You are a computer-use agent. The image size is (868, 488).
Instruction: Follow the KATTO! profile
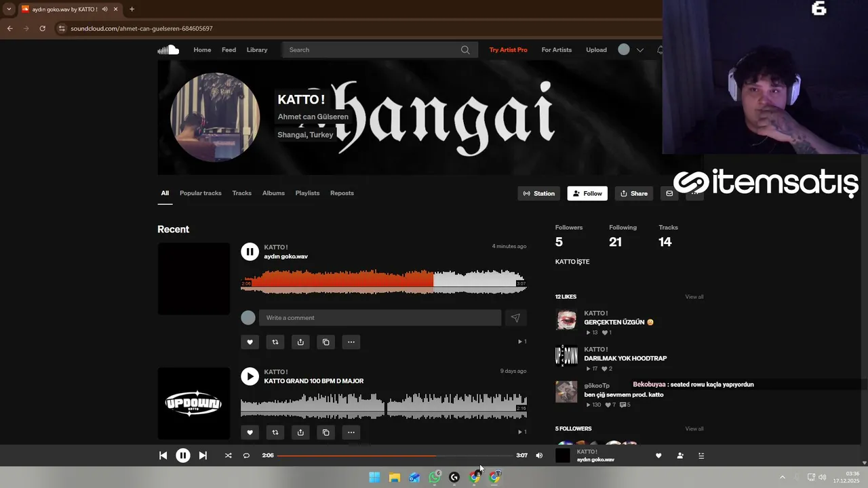[x=587, y=193]
